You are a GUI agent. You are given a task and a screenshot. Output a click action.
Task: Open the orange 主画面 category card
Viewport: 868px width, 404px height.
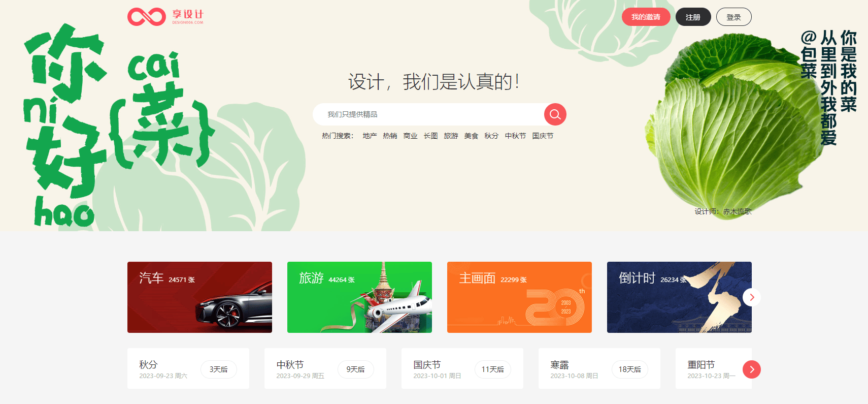click(x=519, y=297)
